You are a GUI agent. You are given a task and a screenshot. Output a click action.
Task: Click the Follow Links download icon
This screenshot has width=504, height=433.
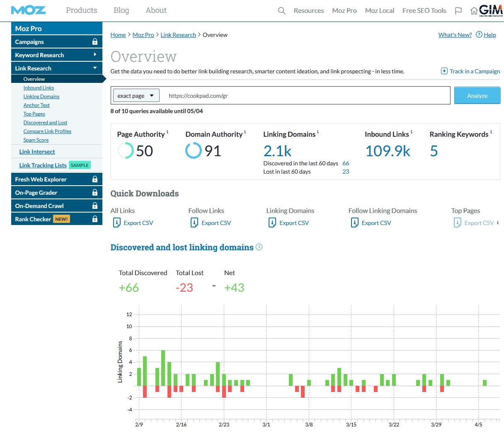(194, 223)
